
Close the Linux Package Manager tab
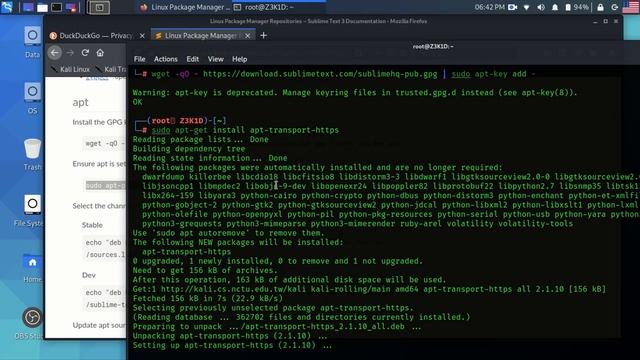(x=247, y=36)
